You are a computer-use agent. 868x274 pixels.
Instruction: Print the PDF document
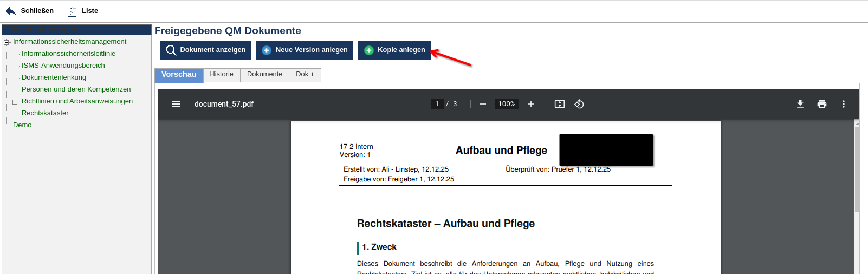coord(822,104)
